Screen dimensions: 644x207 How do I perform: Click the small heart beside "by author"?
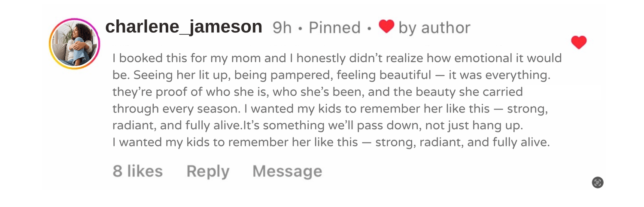pyautogui.click(x=386, y=27)
